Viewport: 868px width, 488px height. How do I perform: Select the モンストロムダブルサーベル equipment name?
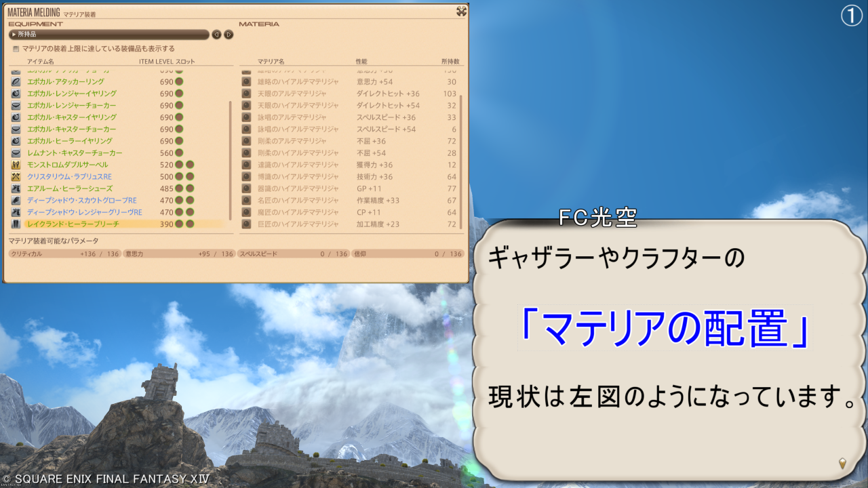pyautogui.click(x=67, y=165)
